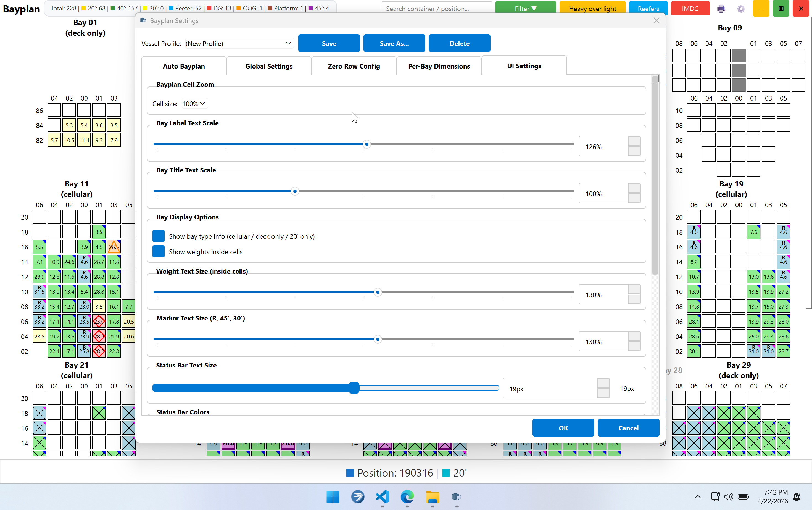This screenshot has width=812, height=510.
Task: Click the Save profile button
Action: tap(329, 43)
